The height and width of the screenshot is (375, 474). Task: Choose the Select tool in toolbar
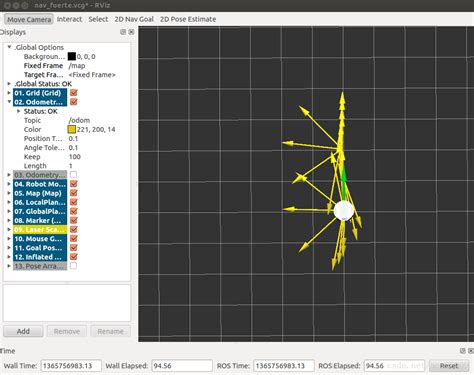coord(98,19)
